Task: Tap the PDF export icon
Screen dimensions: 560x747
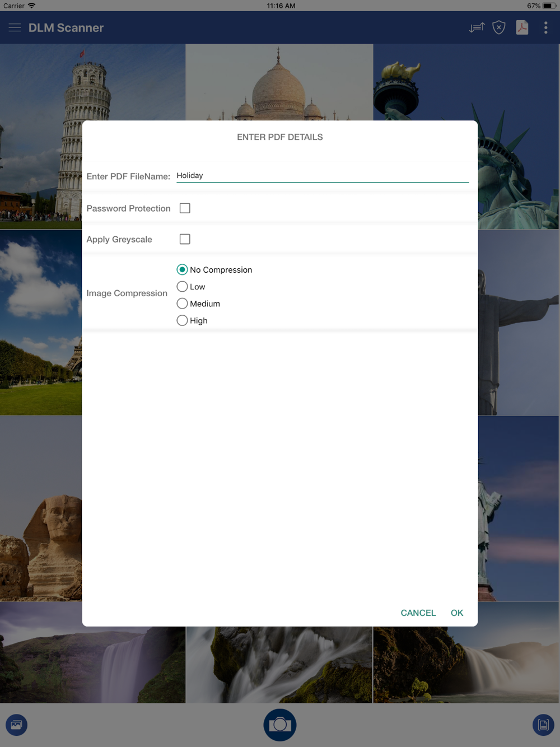Action: [522, 27]
